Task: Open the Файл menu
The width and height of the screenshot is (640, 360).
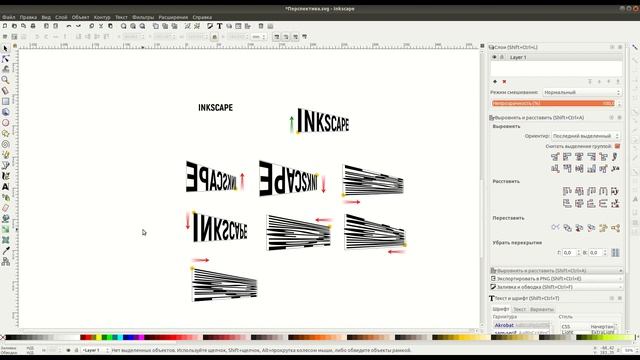Action: click(9, 17)
